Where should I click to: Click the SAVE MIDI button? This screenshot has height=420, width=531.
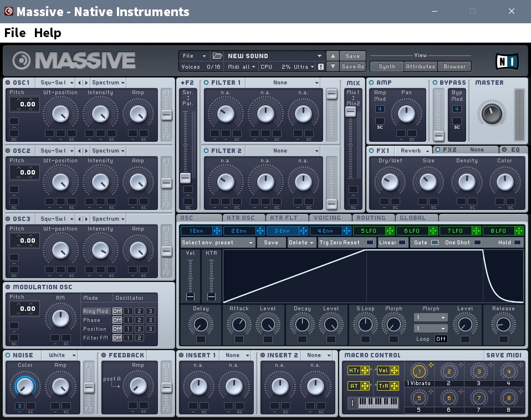(504, 355)
